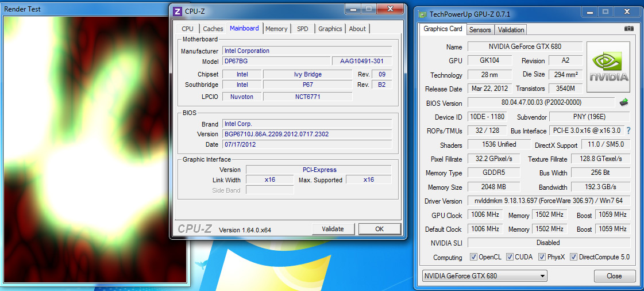Click the DirectX Support field 11.0 / SM5.0
Viewport: 644px width, 291px height.
coord(606,145)
